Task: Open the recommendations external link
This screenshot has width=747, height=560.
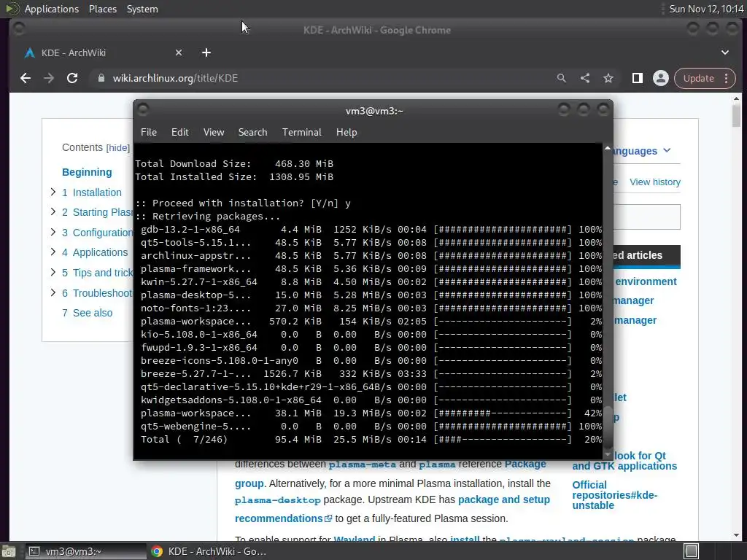Action: click(x=283, y=518)
